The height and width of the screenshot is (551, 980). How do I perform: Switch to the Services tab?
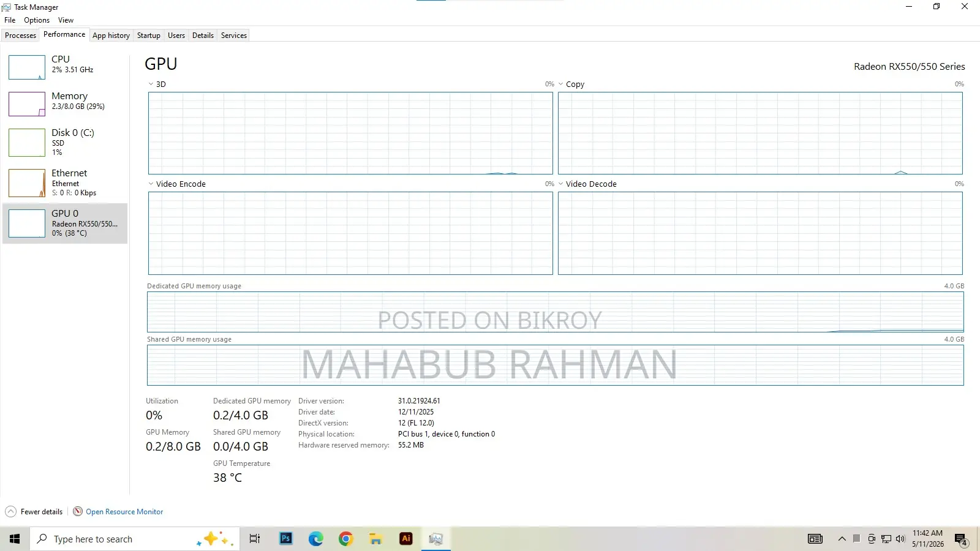[x=234, y=36]
